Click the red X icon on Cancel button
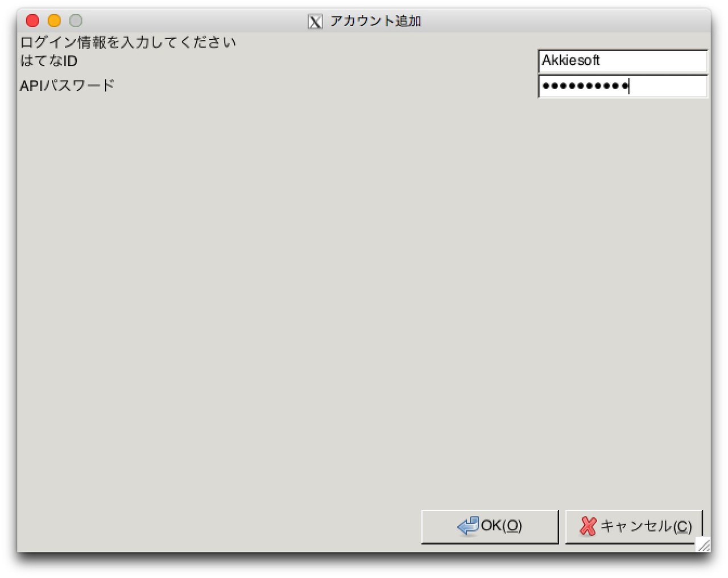Screen dimensions: 728x578 588,526
